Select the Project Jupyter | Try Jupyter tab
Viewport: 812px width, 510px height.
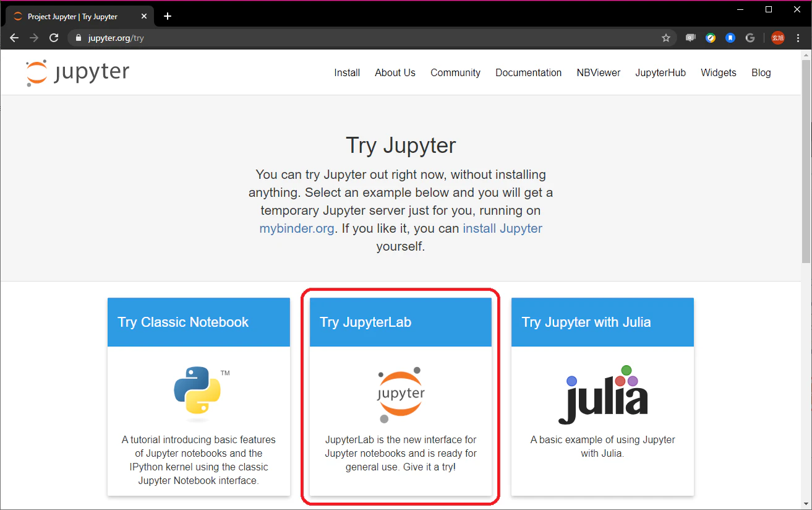tap(80, 17)
